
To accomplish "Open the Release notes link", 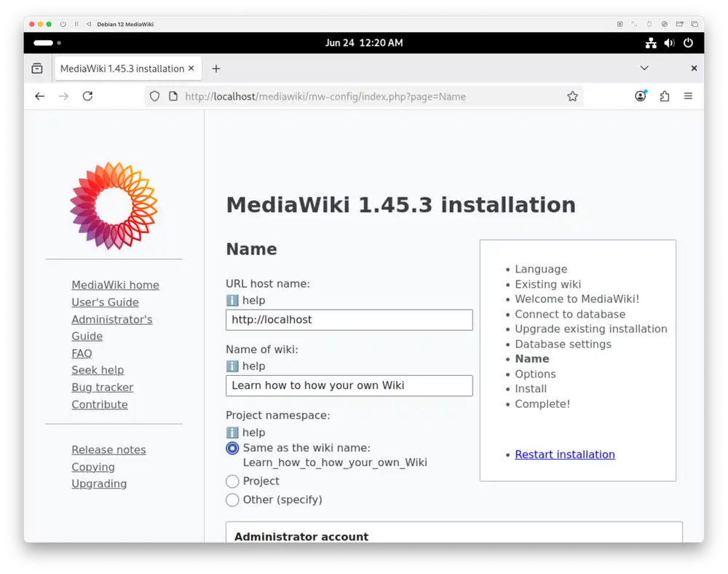I will [108, 449].
